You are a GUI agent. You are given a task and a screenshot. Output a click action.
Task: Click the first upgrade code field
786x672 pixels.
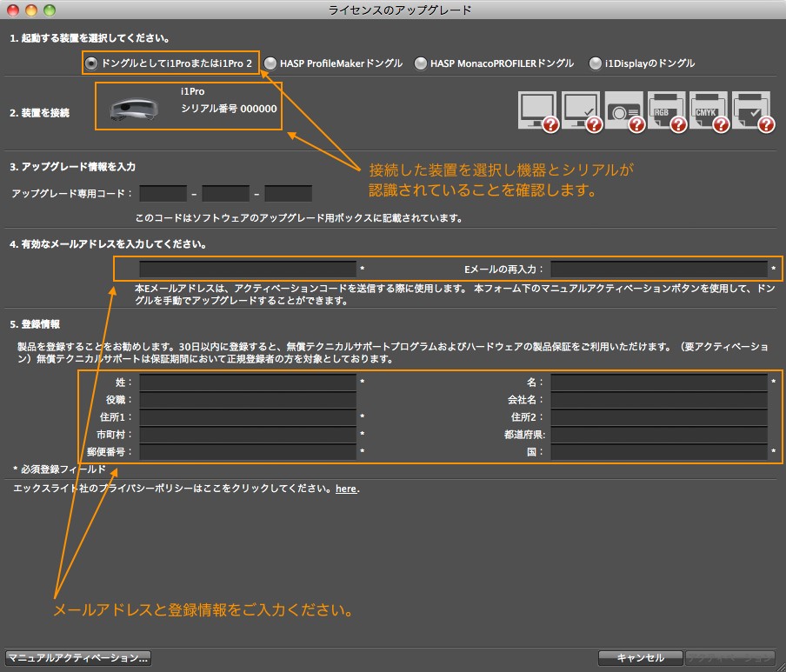163,193
